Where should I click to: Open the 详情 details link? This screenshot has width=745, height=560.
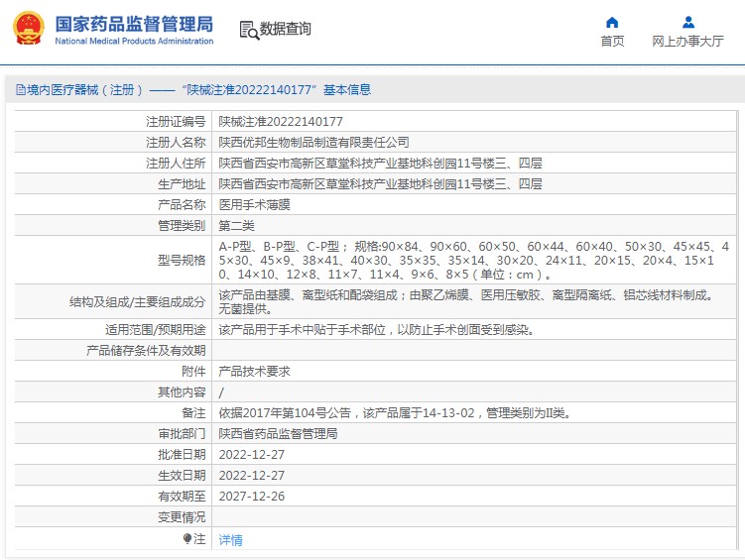click(230, 539)
